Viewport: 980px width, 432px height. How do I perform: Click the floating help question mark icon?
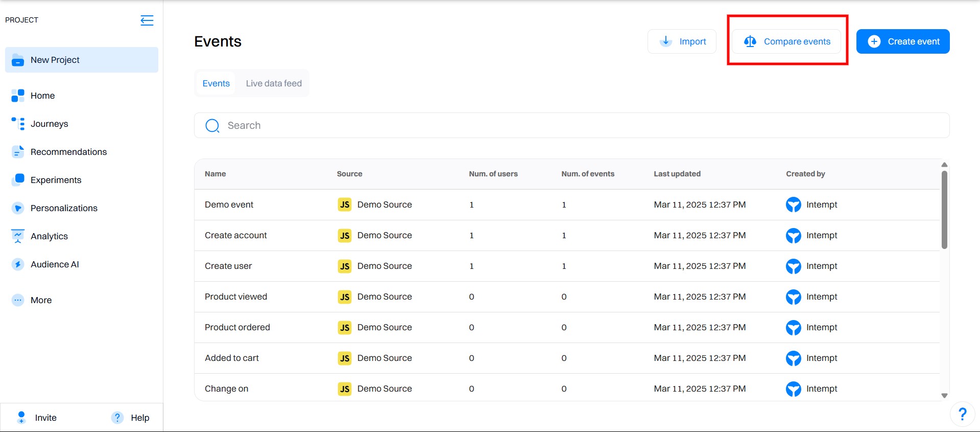962,414
